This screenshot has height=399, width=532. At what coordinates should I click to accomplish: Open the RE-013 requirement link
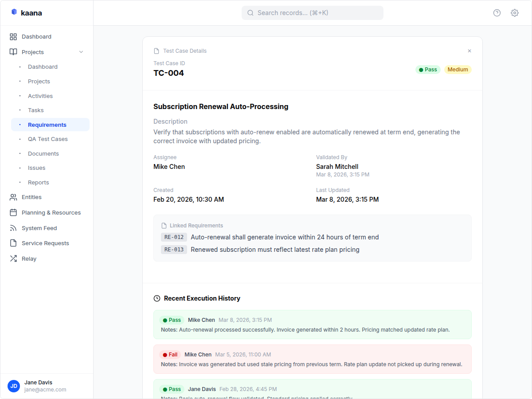[174, 249]
